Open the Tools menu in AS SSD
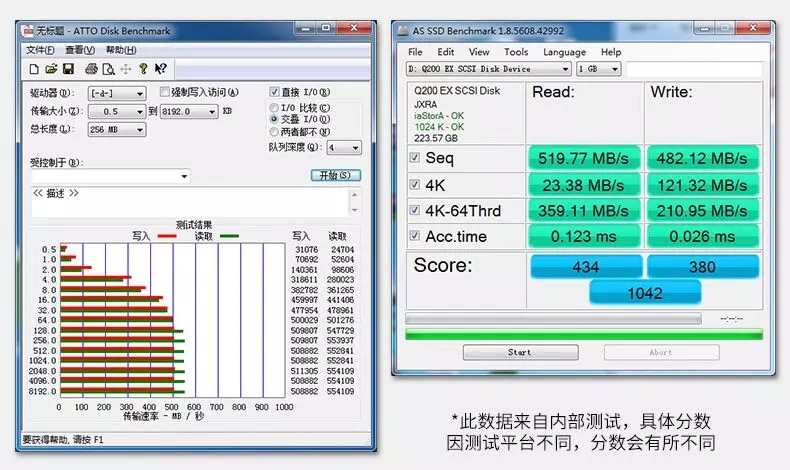The height and width of the screenshot is (470, 790). [x=516, y=52]
